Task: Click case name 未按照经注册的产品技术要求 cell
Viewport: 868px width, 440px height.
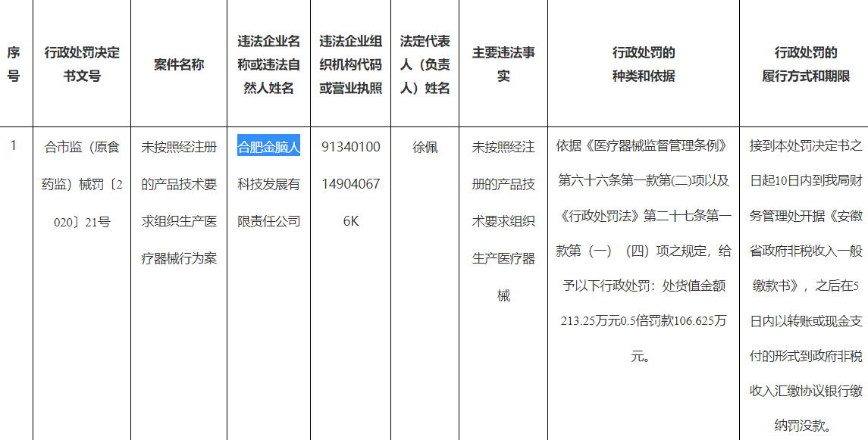Action: [x=179, y=202]
